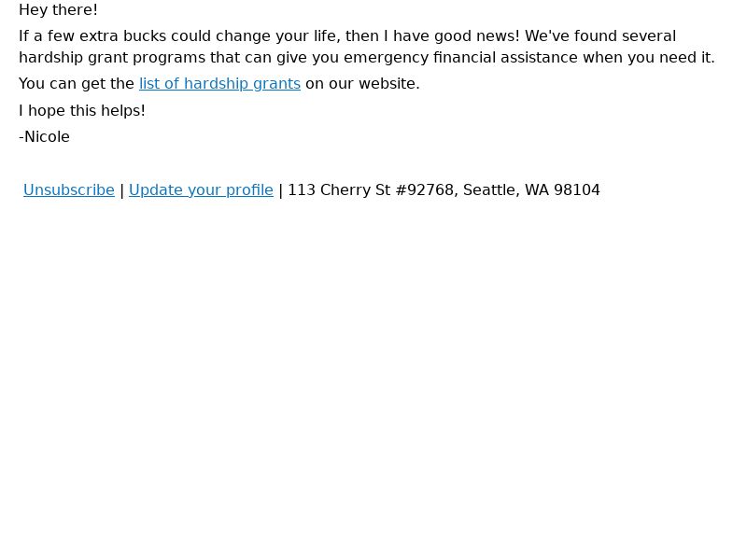
Task: Click the 'on our website.' text
Action: pyautogui.click(x=362, y=84)
